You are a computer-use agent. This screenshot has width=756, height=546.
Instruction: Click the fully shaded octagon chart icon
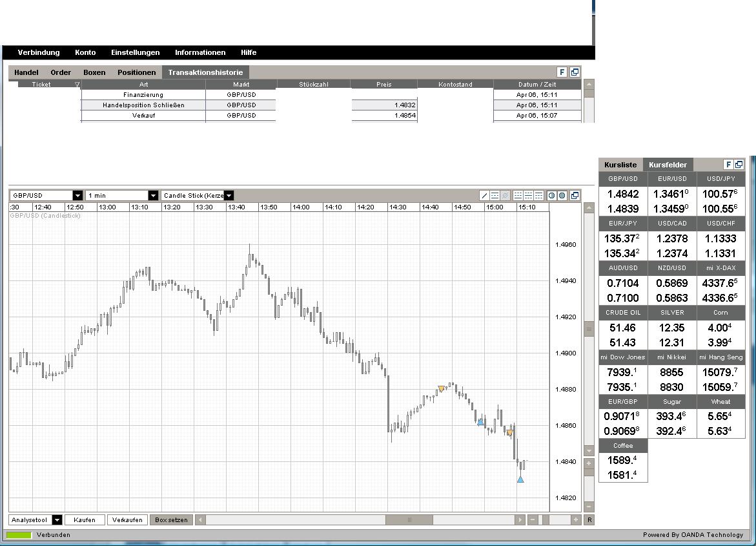(x=562, y=196)
